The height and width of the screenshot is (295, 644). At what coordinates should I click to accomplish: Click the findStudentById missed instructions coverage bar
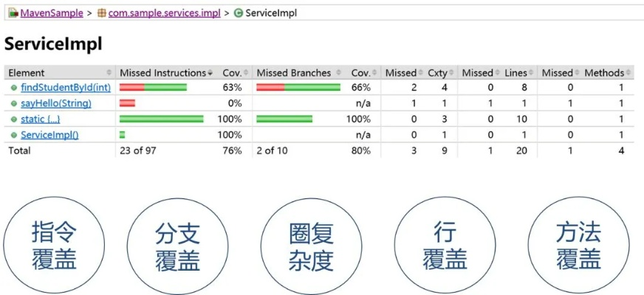(x=154, y=88)
